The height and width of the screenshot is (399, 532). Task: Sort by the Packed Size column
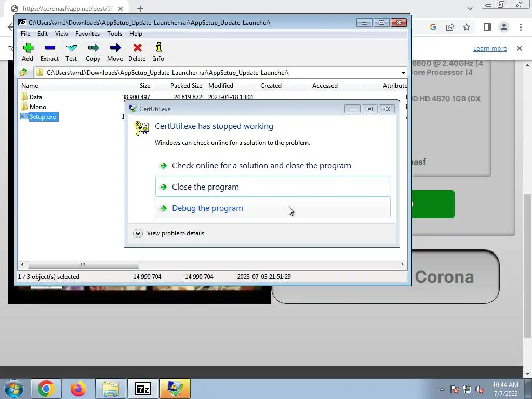[179, 86]
